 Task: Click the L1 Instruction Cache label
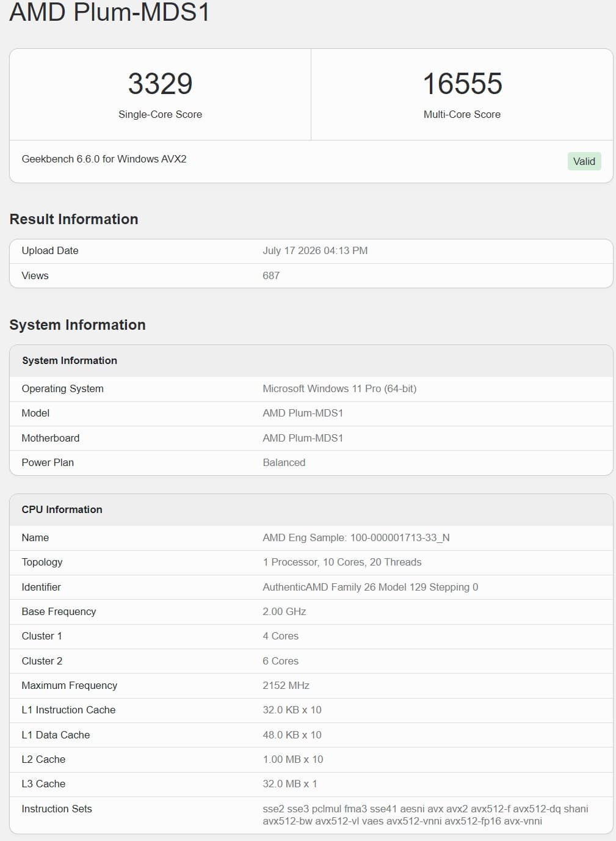(69, 710)
